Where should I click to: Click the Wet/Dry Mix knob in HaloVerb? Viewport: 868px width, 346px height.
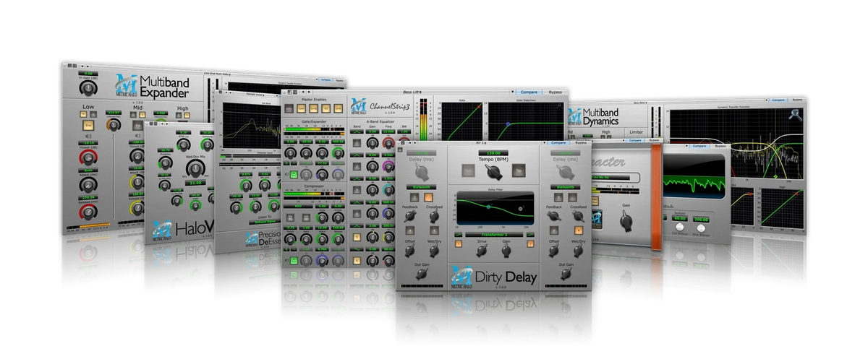[x=194, y=170]
